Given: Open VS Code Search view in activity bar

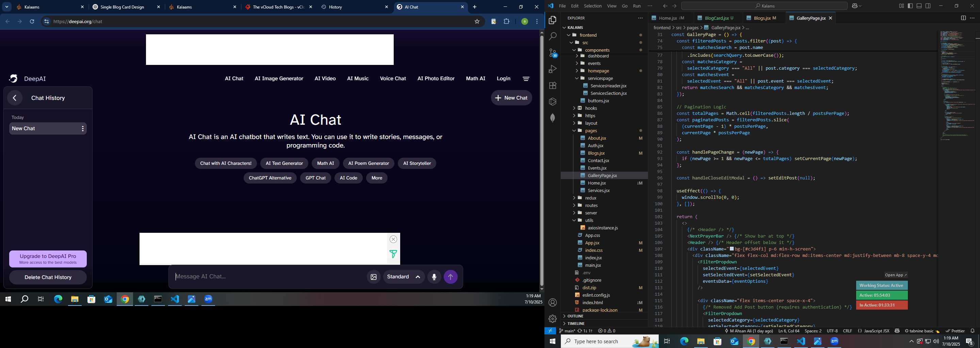Looking at the screenshot, I should [552, 36].
